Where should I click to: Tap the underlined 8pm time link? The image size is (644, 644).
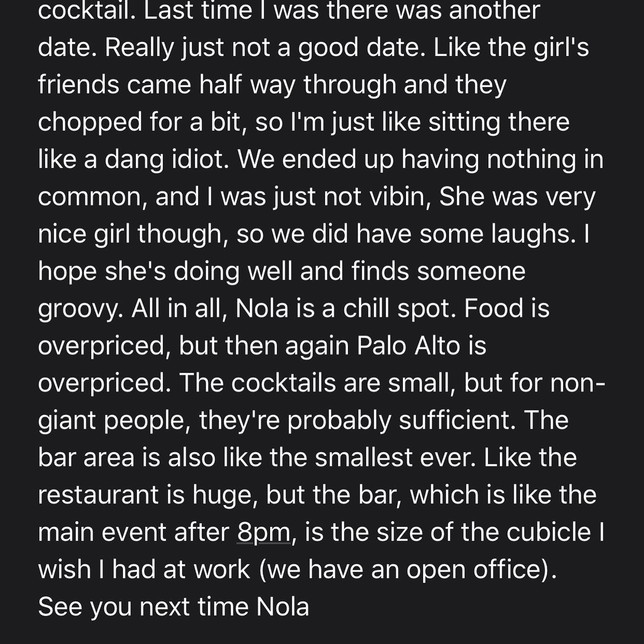(x=263, y=532)
